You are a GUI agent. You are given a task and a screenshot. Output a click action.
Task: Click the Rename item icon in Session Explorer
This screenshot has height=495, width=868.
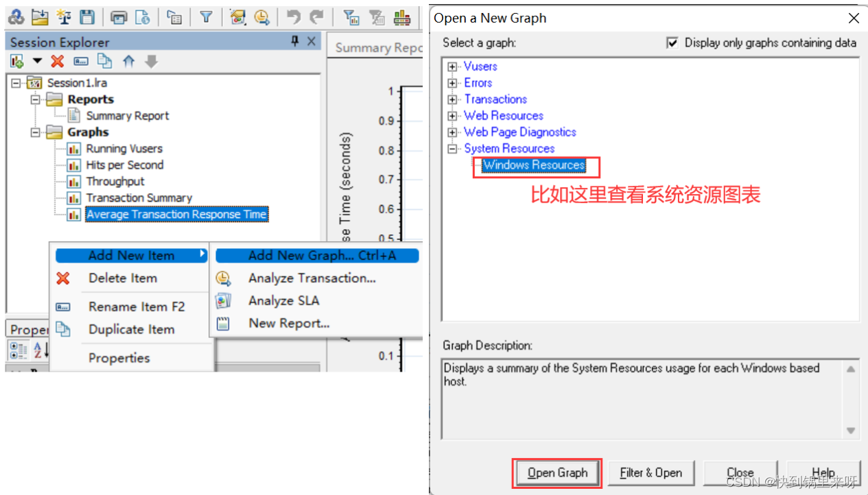(81, 62)
